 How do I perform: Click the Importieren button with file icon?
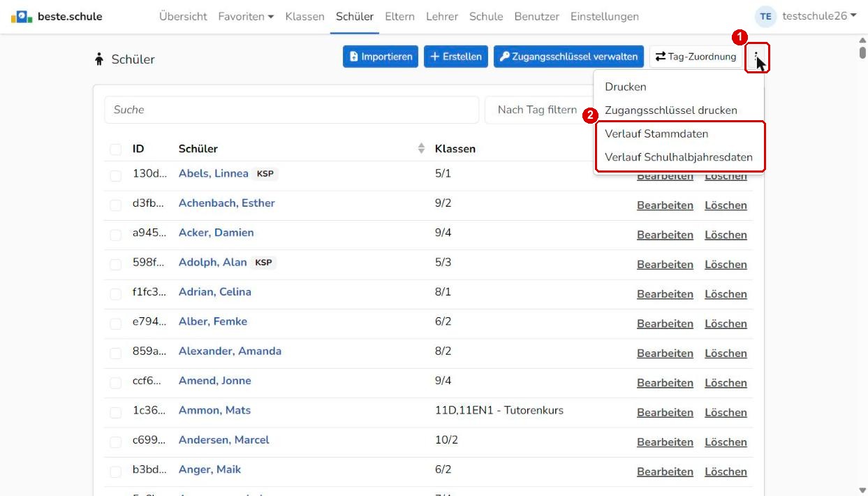click(381, 57)
